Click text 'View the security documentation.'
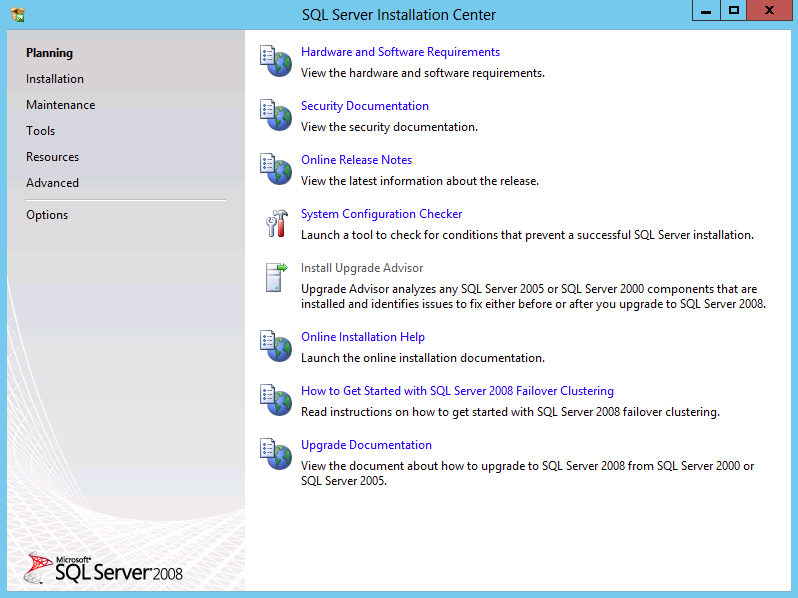The width and height of the screenshot is (798, 598). coord(389,127)
